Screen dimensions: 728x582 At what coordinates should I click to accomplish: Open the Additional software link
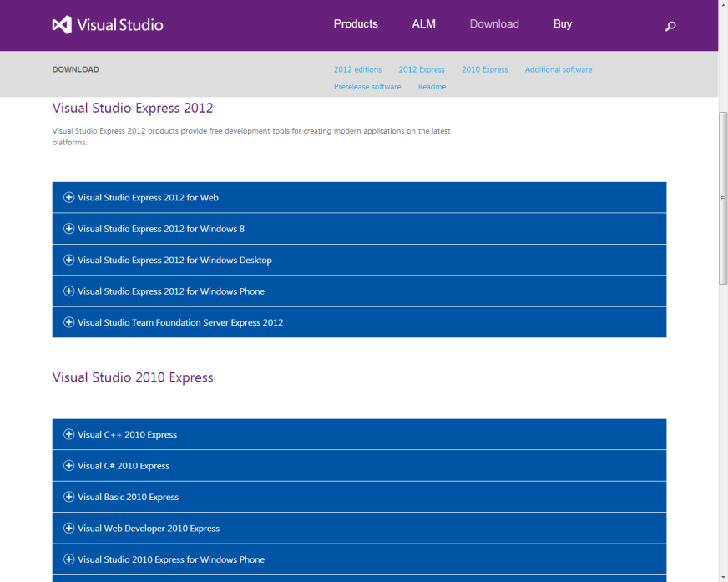[x=559, y=69]
